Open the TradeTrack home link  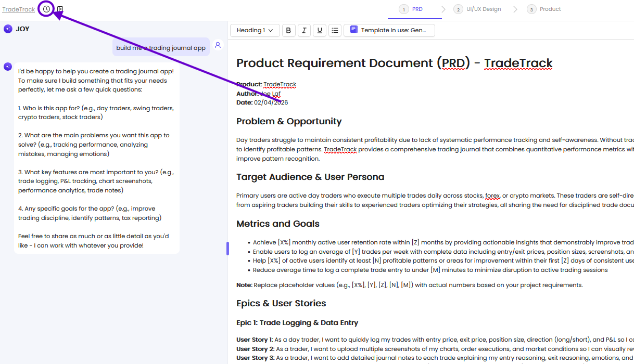click(x=18, y=9)
